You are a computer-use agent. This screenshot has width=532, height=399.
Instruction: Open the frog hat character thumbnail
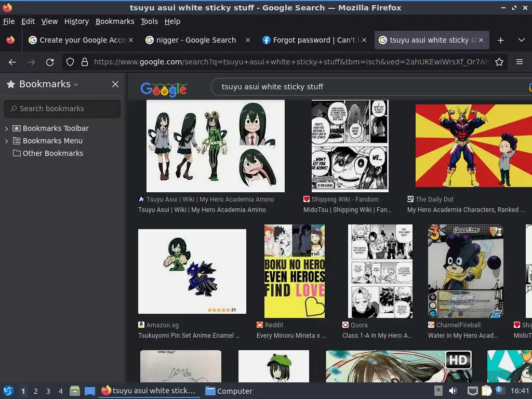pos(274,366)
